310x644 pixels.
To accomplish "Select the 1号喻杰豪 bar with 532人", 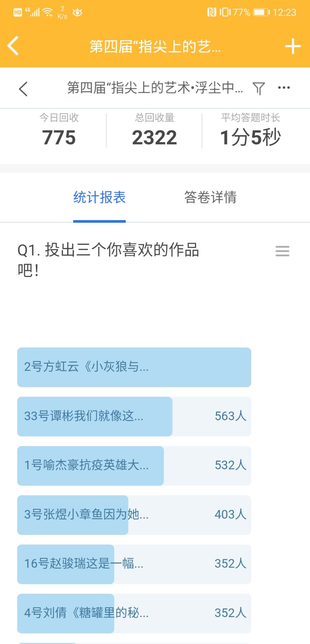I will 134,466.
